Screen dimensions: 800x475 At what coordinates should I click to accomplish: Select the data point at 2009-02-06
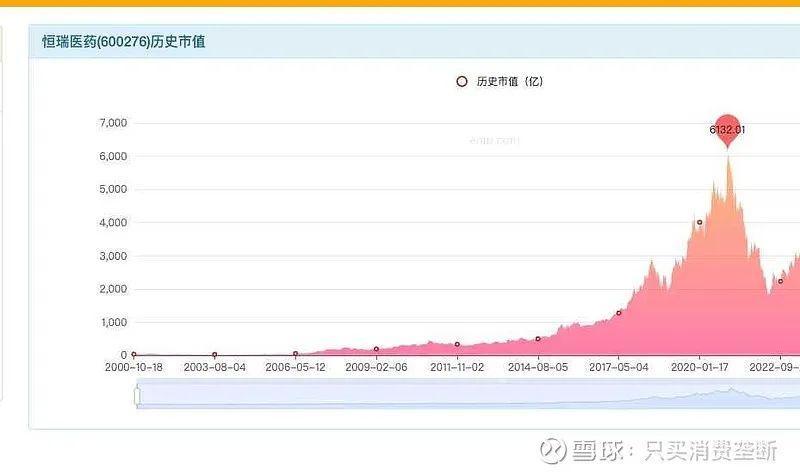click(x=376, y=349)
